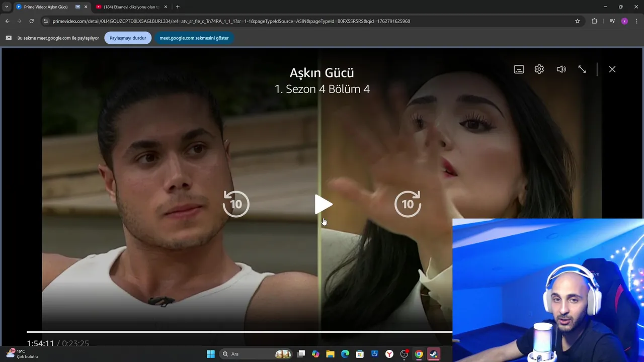Open the player settings gear

click(x=539, y=69)
